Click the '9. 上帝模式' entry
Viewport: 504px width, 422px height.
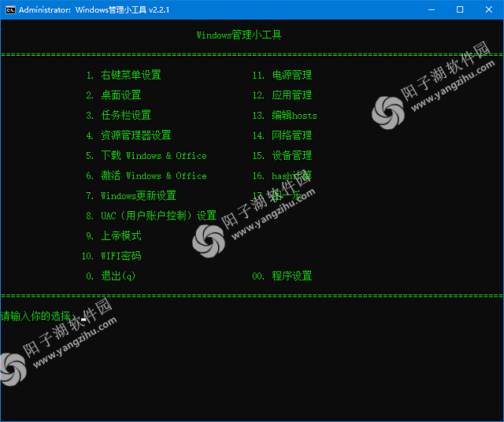pos(113,236)
